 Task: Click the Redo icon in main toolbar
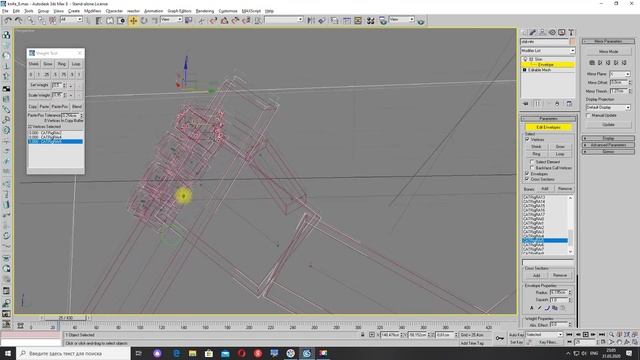pos(19,20)
